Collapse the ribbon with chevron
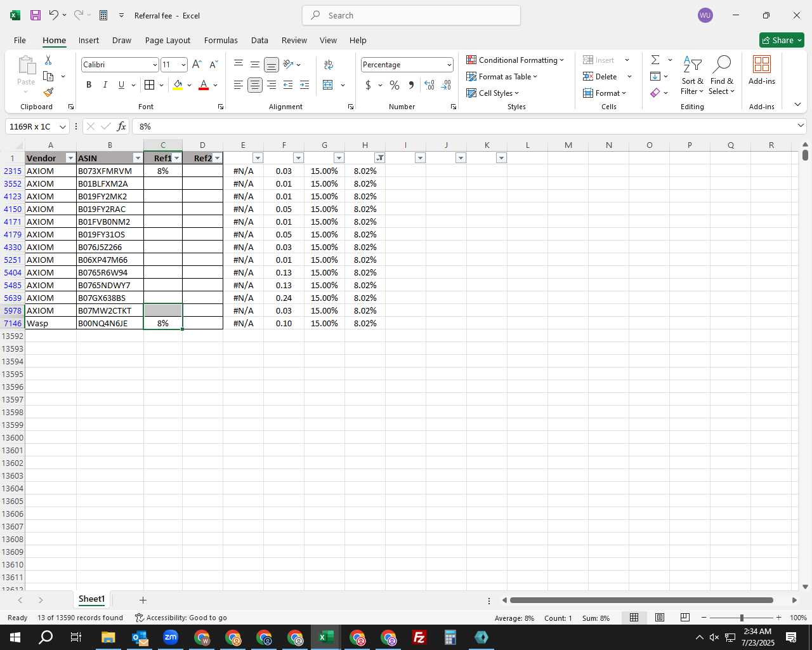The width and height of the screenshot is (812, 650). (x=797, y=105)
